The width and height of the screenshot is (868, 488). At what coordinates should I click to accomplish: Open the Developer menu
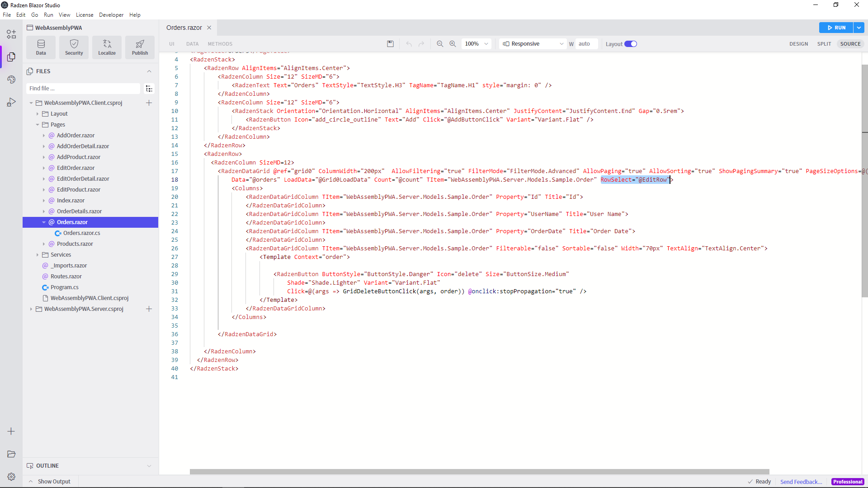[111, 15]
